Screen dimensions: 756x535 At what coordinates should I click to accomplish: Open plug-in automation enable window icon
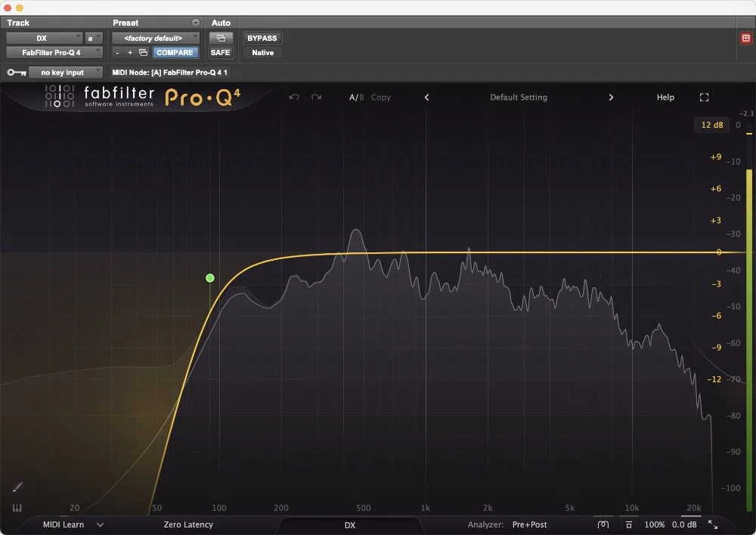[x=221, y=38]
